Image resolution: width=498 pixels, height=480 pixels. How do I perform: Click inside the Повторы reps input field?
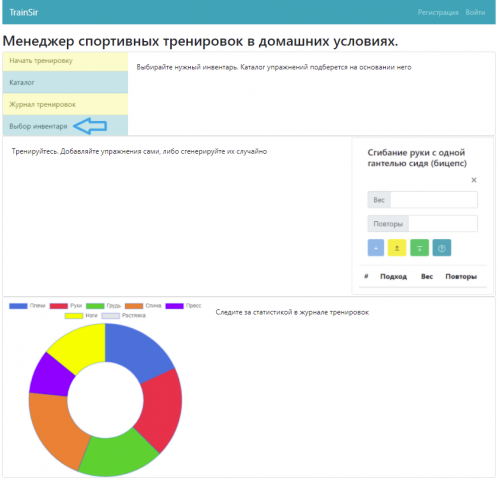[x=443, y=224]
